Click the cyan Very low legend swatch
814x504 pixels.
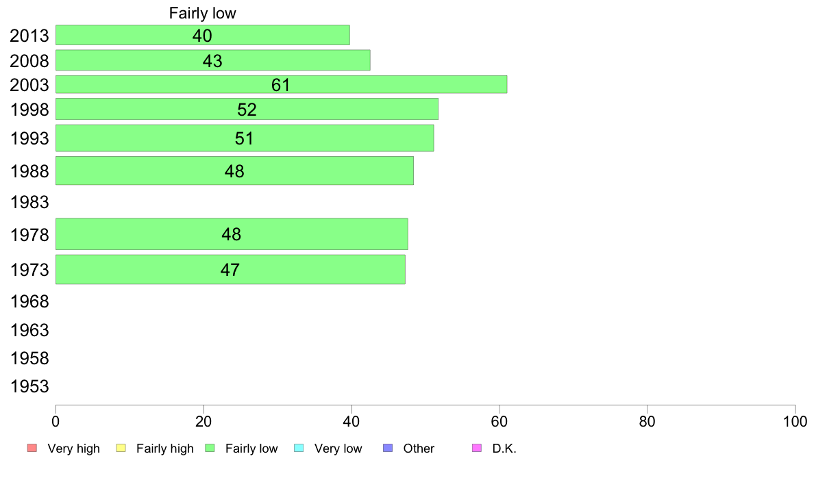pyautogui.click(x=299, y=448)
